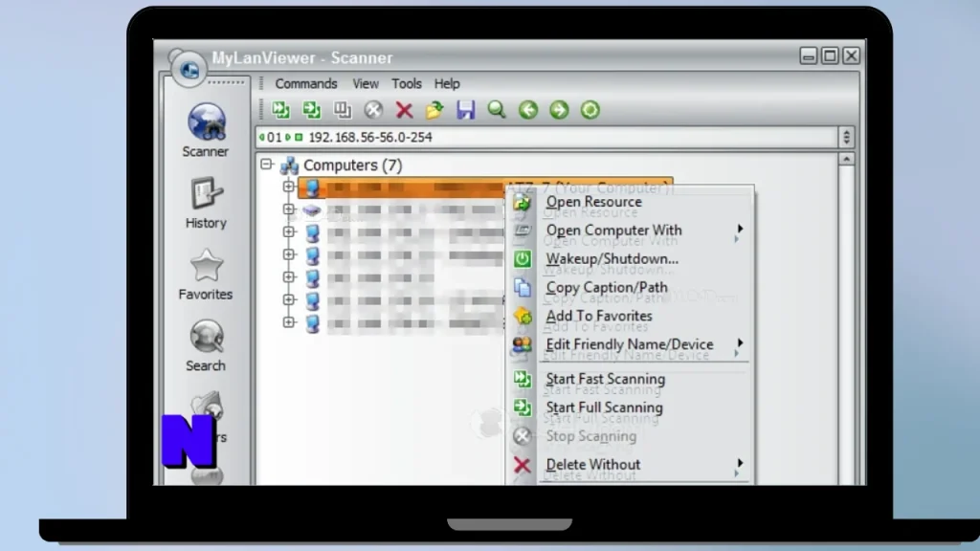This screenshot has width=980, height=551.
Task: Click the scroll up arrow of tree list
Action: (846, 160)
